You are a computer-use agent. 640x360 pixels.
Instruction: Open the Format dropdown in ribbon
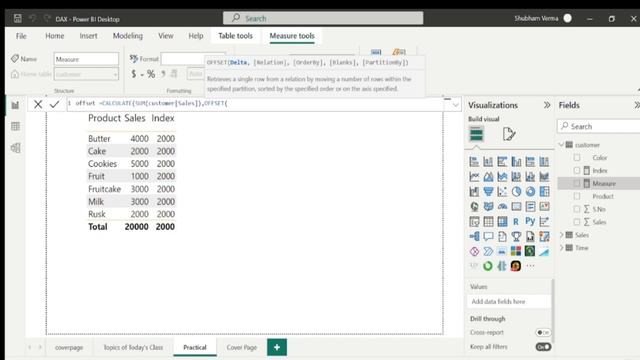click(x=193, y=59)
